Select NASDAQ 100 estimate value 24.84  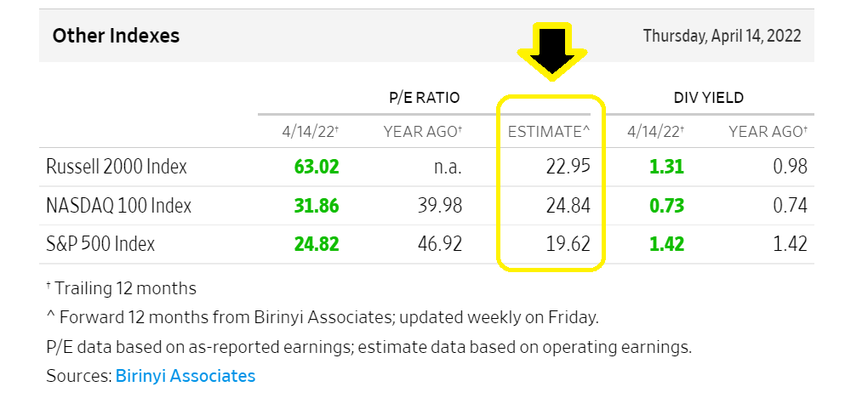(x=568, y=205)
